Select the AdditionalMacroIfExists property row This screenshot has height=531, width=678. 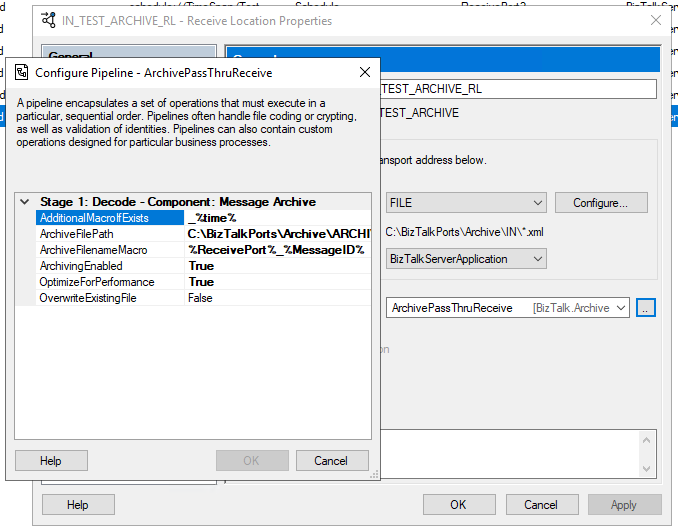coord(110,218)
